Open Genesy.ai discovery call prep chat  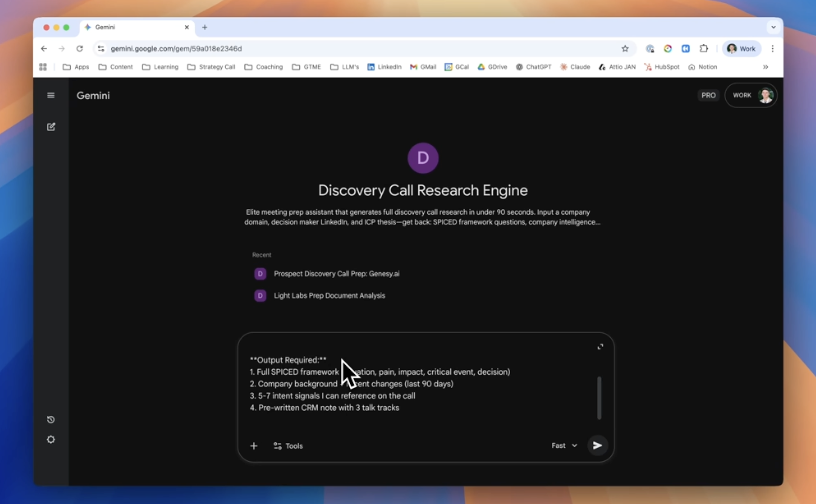coord(336,274)
